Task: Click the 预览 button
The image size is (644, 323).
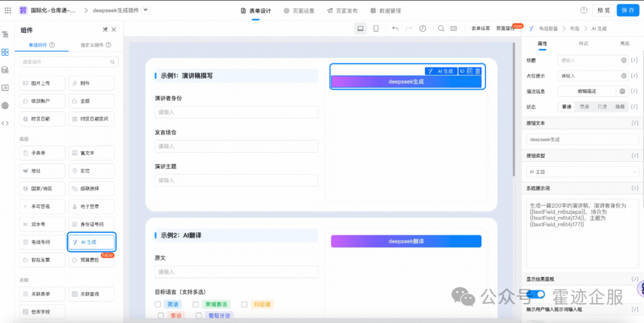Action: (x=603, y=11)
